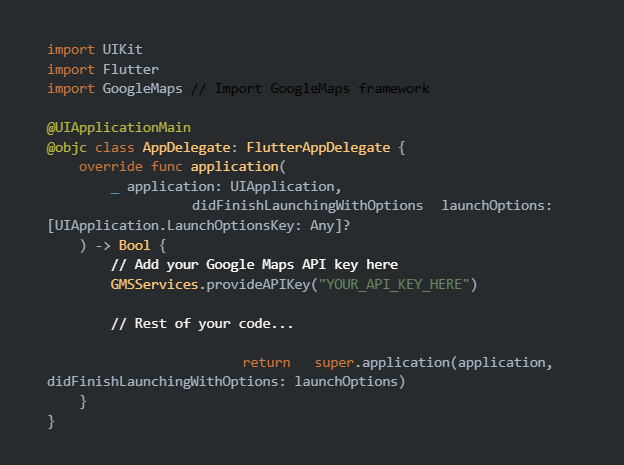
Task: Click the comment "// Import GoogleMaps framework"
Action: tap(310, 88)
